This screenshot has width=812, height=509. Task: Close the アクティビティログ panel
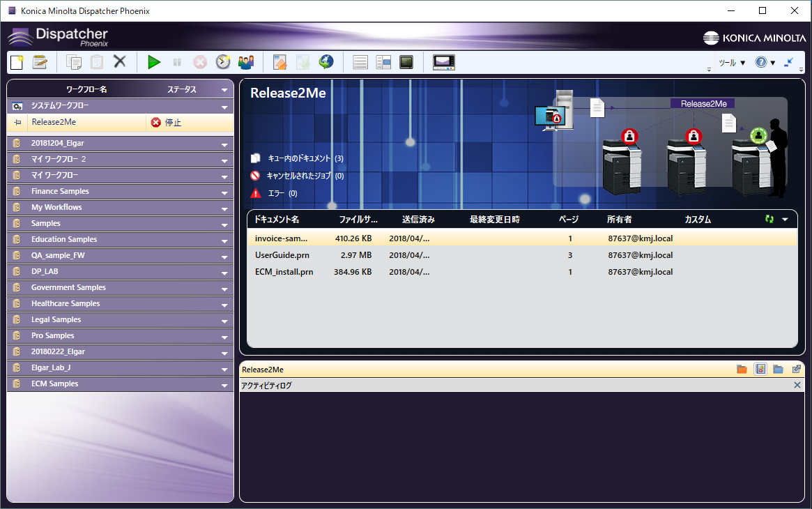point(797,386)
